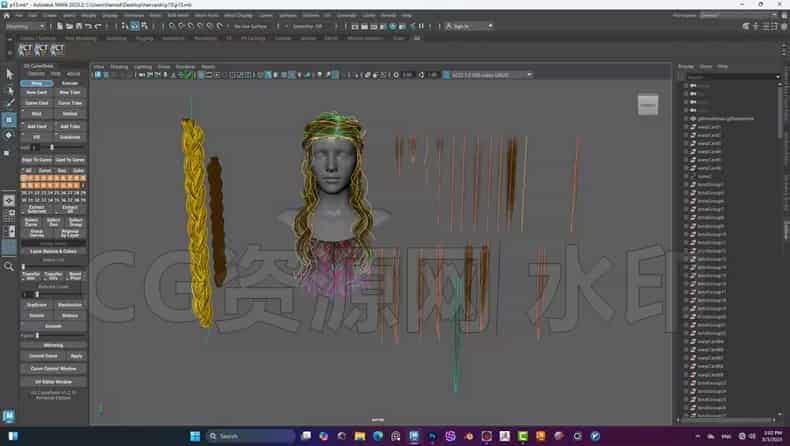This screenshot has height=446, width=790.
Task: Open the viewport Shading menu
Action: click(x=119, y=67)
